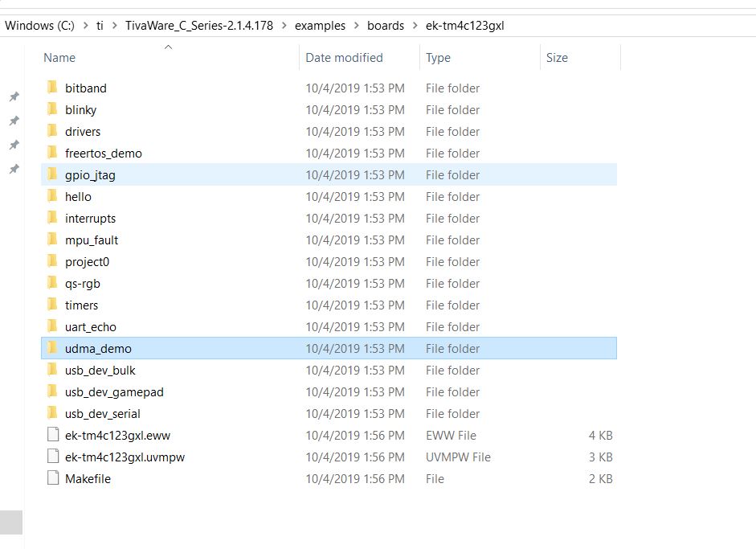This screenshot has height=549, width=756.
Task: Select the ek-tm4c123gxl.eww file name
Action: [117, 436]
